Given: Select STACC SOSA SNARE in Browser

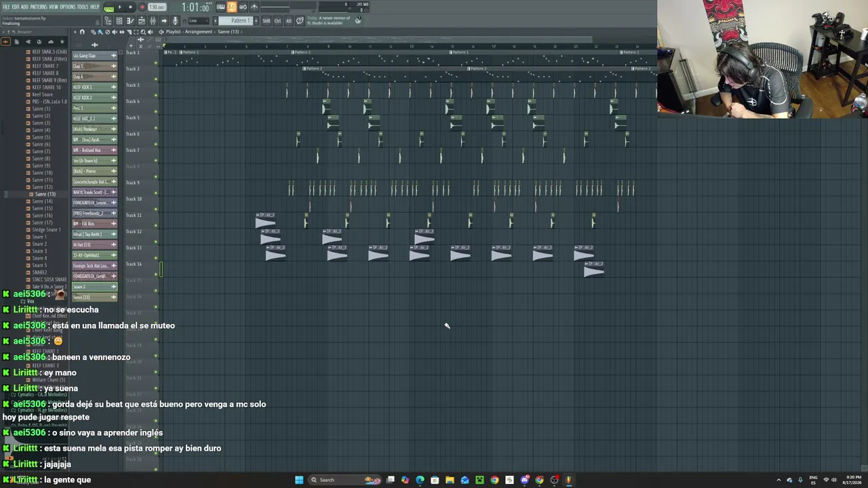Looking at the screenshot, I should [x=49, y=279].
